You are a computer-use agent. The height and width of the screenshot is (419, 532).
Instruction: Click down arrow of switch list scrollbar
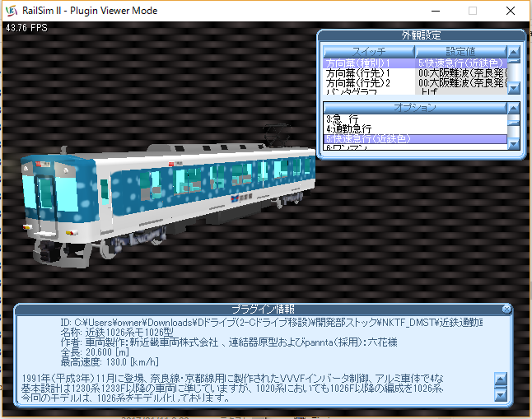pyautogui.click(x=514, y=88)
